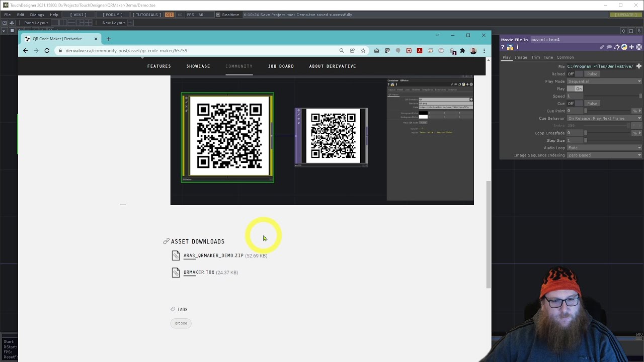The height and width of the screenshot is (362, 644).
Task: Open the Cue Behavior dropdown
Action: 604,118
